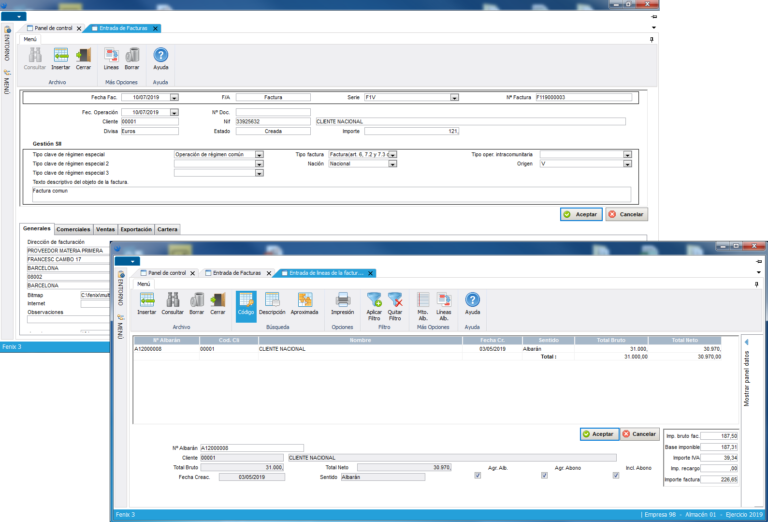Toggle the Incl. Abono checkbox
The height and width of the screenshot is (522, 768).
pyautogui.click(x=615, y=475)
